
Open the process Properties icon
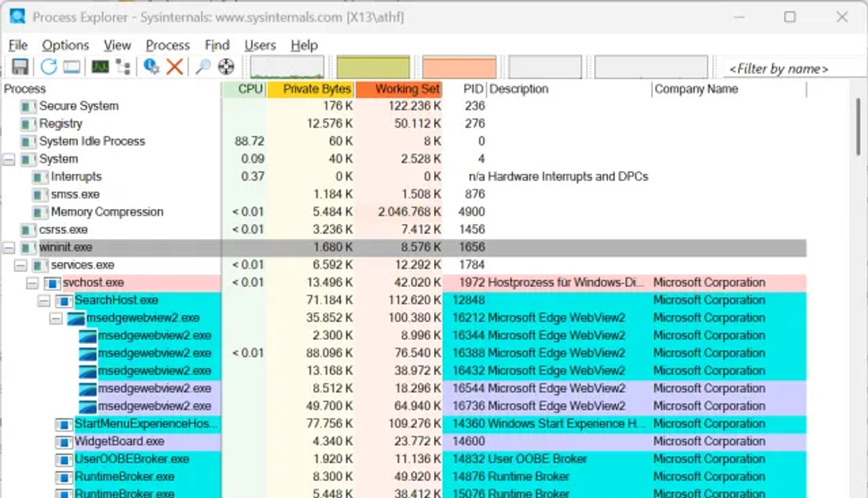(151, 66)
